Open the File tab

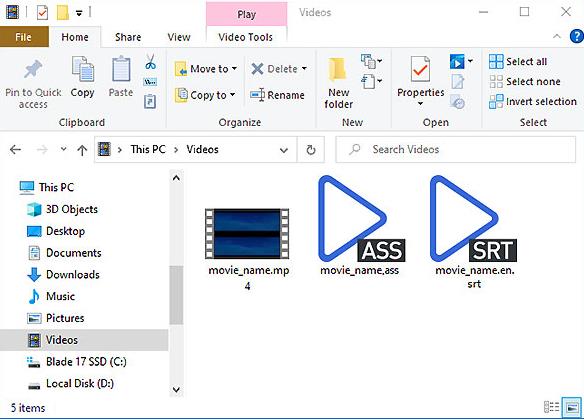click(24, 37)
